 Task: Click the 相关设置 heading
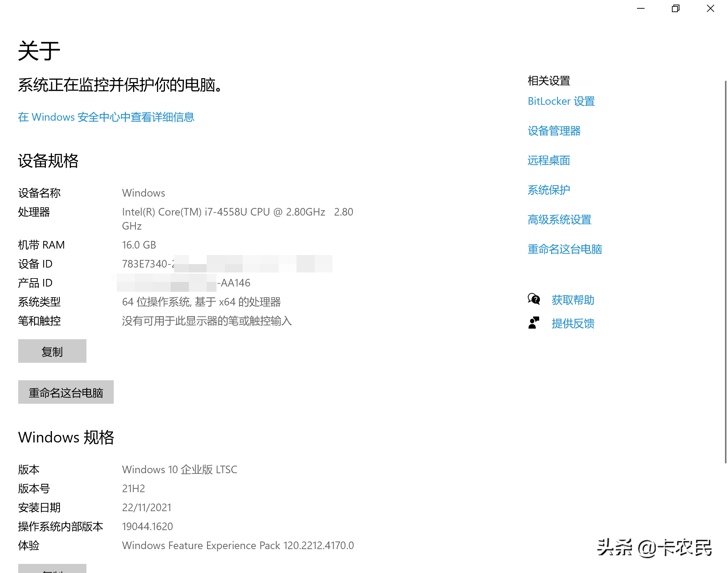point(549,81)
